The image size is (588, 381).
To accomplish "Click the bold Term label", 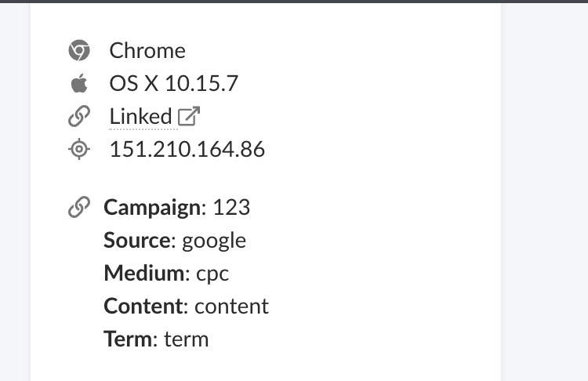I will [130, 339].
